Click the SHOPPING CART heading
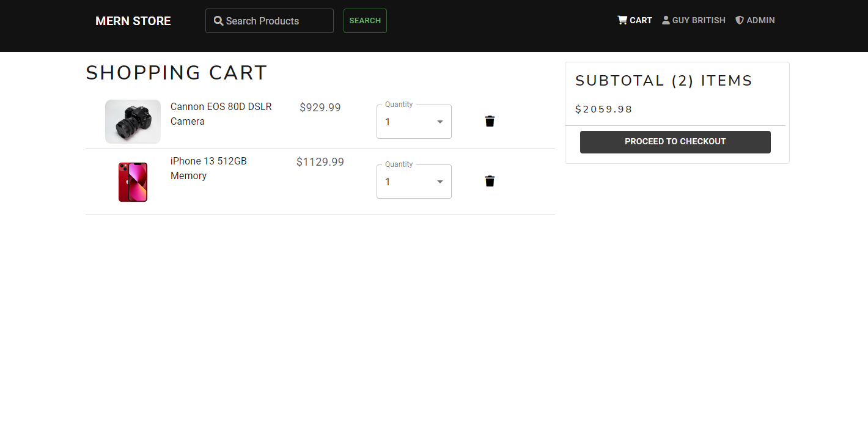 pyautogui.click(x=177, y=73)
